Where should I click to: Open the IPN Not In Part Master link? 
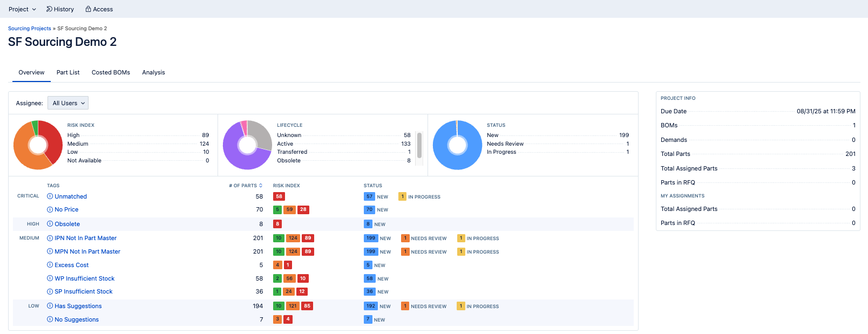[85, 238]
